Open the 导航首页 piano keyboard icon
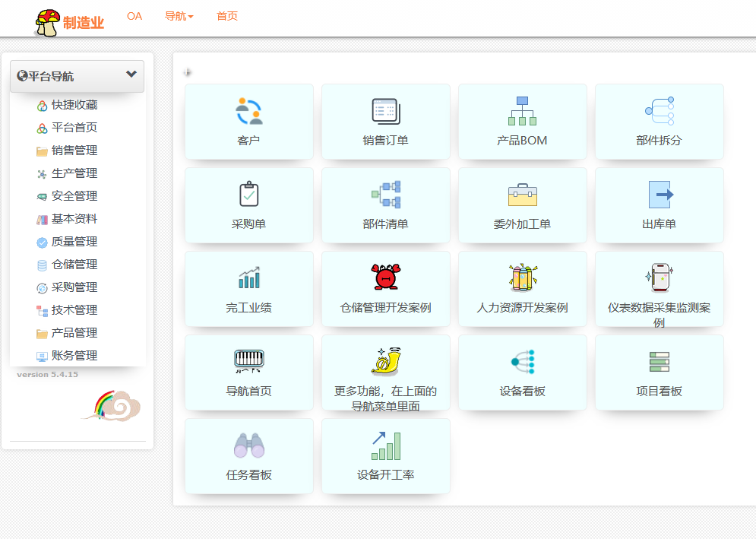 (248, 362)
